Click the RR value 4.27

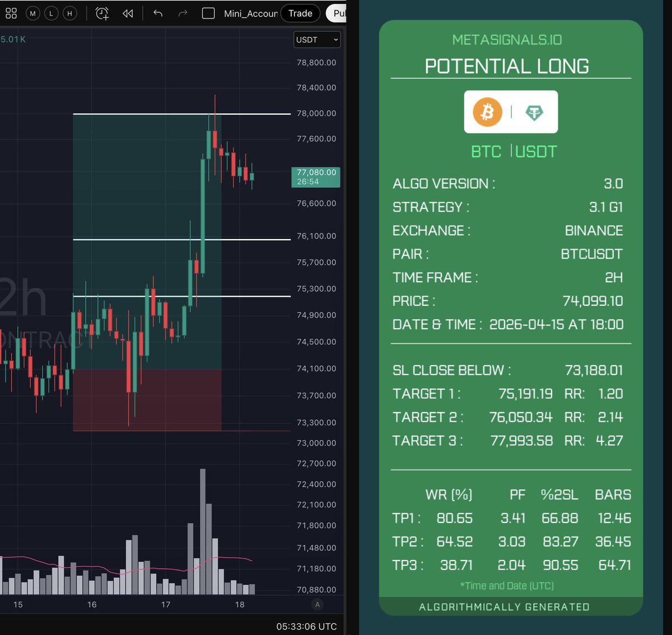(x=609, y=441)
